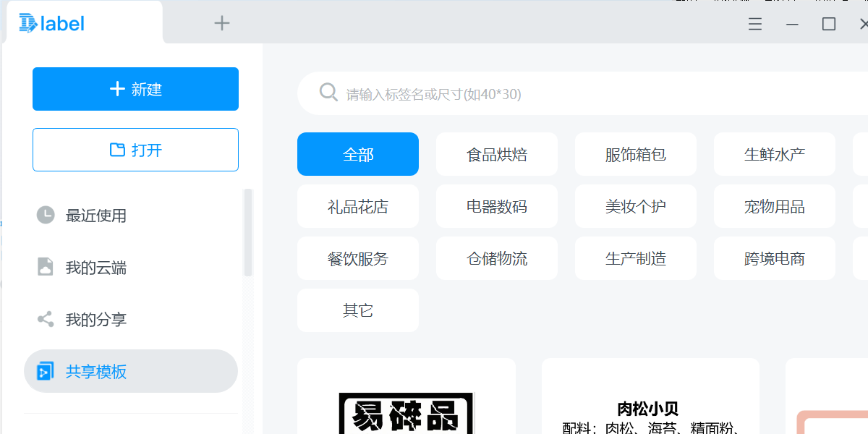Filter by 生鲜水产 category

pos(775,154)
